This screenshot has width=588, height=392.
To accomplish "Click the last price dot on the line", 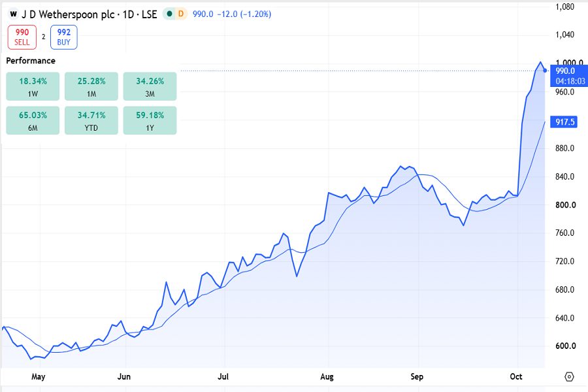I will [x=545, y=71].
